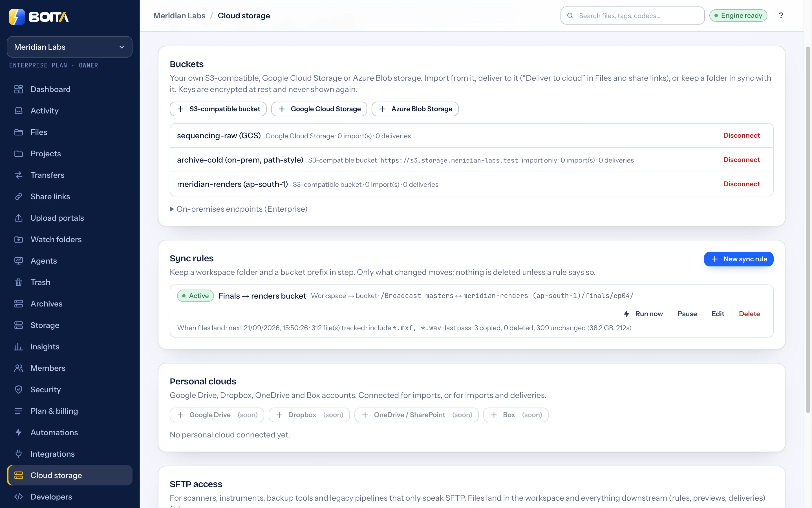Open Share links in the sidebar
This screenshot has width=812, height=508.
[69, 196]
